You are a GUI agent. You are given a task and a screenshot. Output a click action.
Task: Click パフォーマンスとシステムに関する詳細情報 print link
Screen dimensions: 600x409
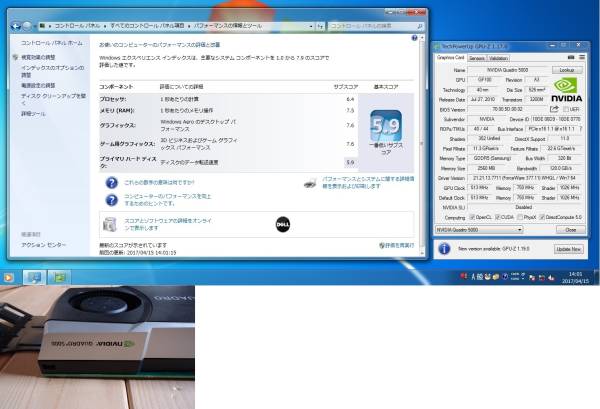[368, 183]
